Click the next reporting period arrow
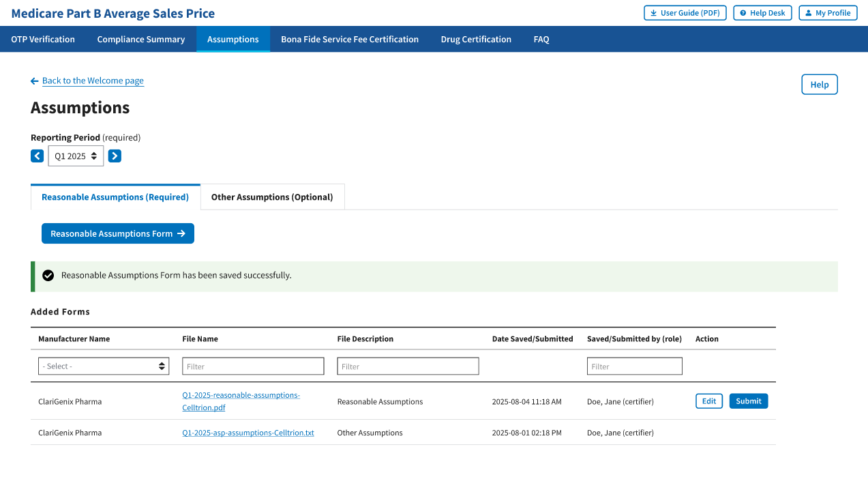Image resolution: width=868 pixels, height=503 pixels. point(115,156)
